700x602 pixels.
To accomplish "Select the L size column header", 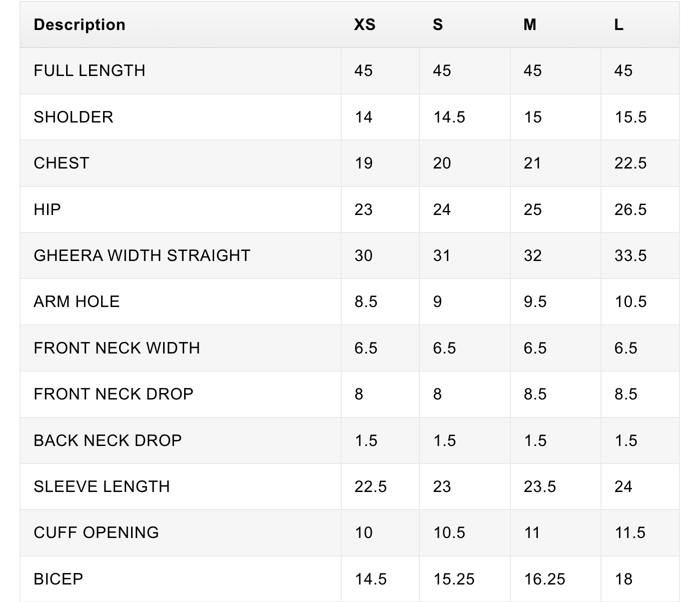I will tap(619, 24).
